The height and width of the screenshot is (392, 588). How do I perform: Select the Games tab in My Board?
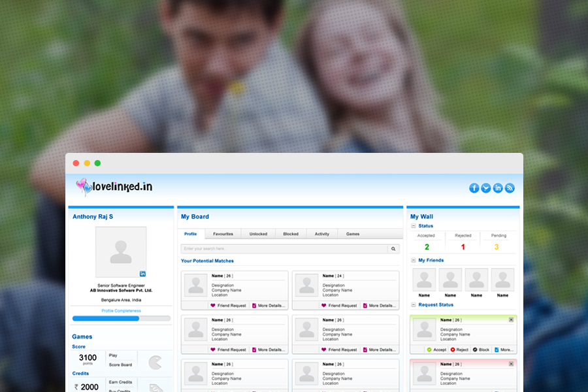353,234
